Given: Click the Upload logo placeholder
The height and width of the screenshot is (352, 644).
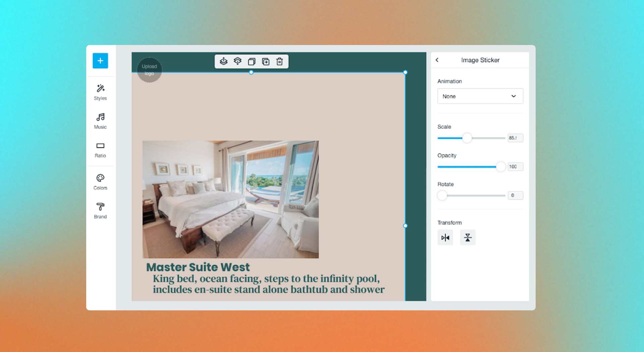Looking at the screenshot, I should [150, 70].
